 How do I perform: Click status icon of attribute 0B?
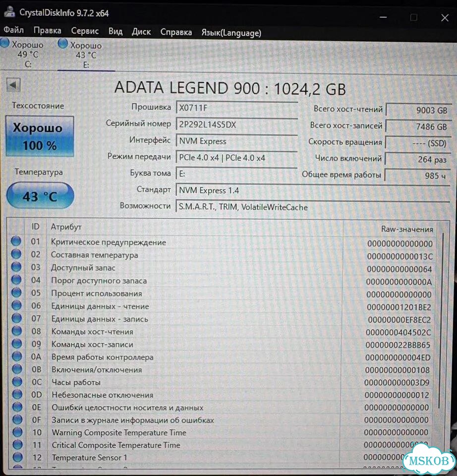point(17,369)
